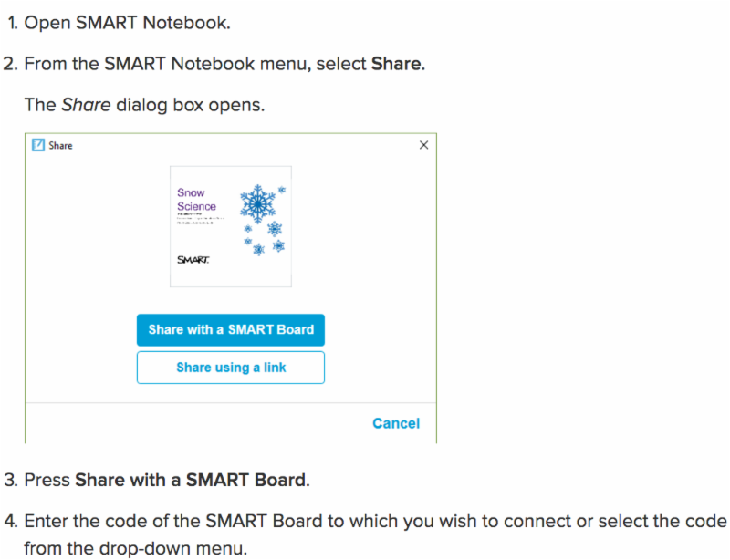The image size is (730, 560).
Task: Choose Share using a link
Action: point(231,368)
